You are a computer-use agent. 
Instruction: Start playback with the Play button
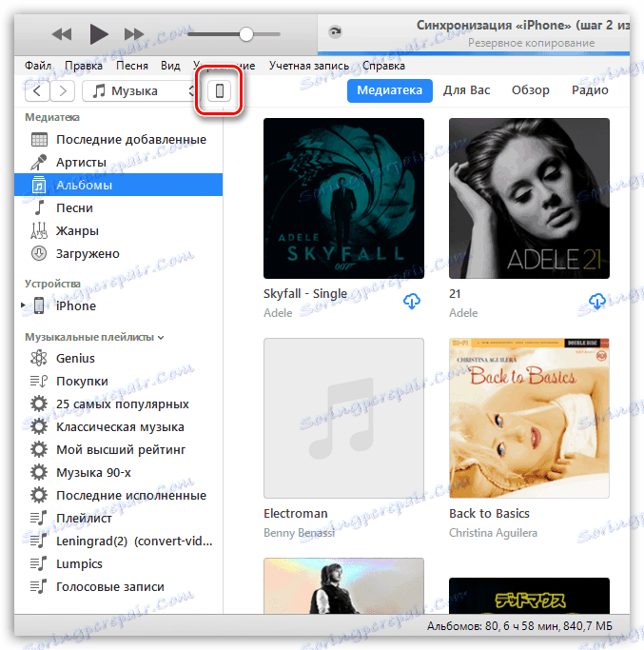(x=99, y=34)
